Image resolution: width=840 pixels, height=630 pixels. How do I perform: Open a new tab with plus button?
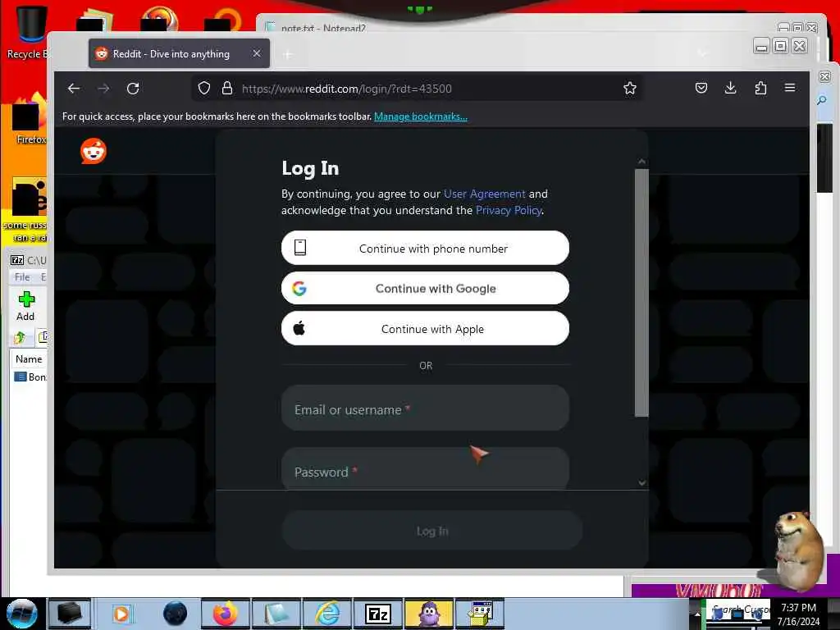(288, 54)
